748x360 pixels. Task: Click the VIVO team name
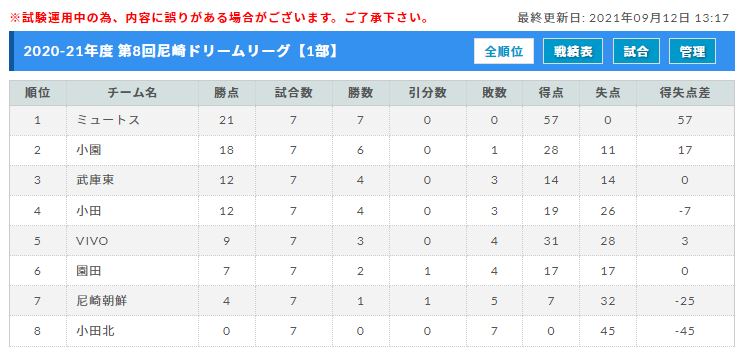point(92,241)
